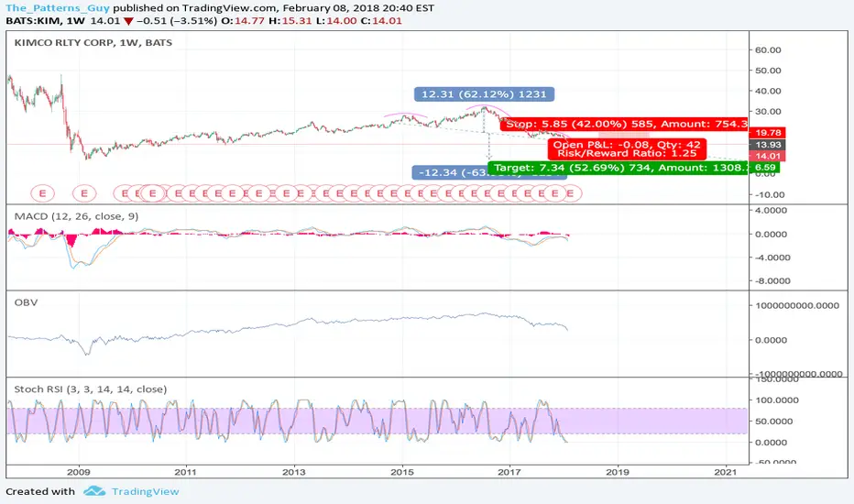Image resolution: width=854 pixels, height=504 pixels.
Task: Click the 40.00 price axis label
Action: pyautogui.click(x=768, y=91)
